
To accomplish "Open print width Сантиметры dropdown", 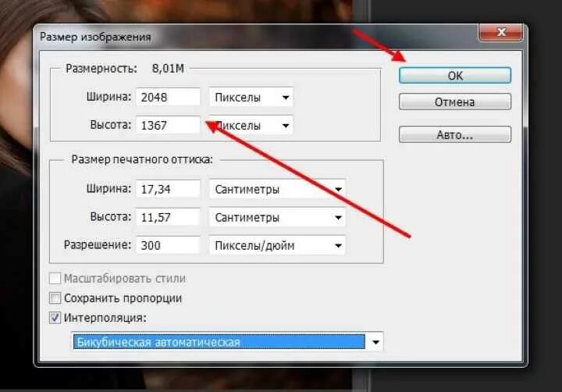I will point(277,189).
